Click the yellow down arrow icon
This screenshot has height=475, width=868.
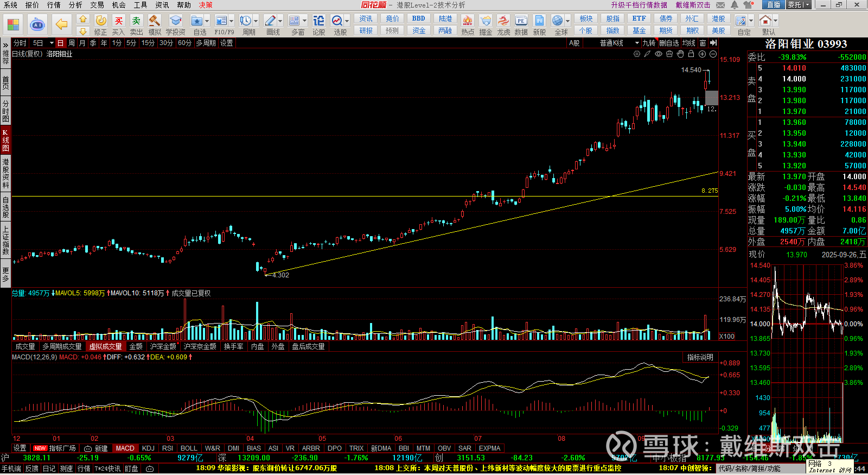point(82,31)
